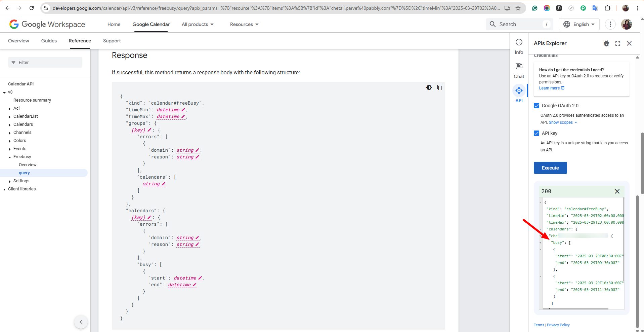Edit the timeMax datetime pencil icon
644x332 pixels.
[x=183, y=117]
